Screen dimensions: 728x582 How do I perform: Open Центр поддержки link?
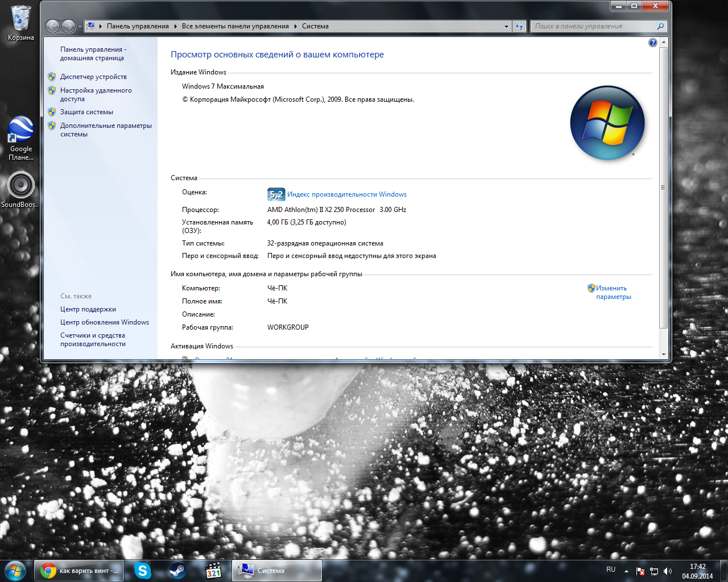pyautogui.click(x=88, y=309)
